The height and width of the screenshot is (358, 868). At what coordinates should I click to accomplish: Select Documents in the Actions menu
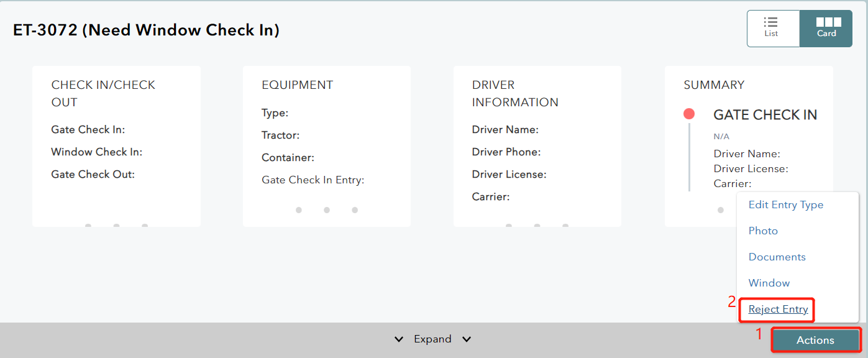click(x=777, y=257)
